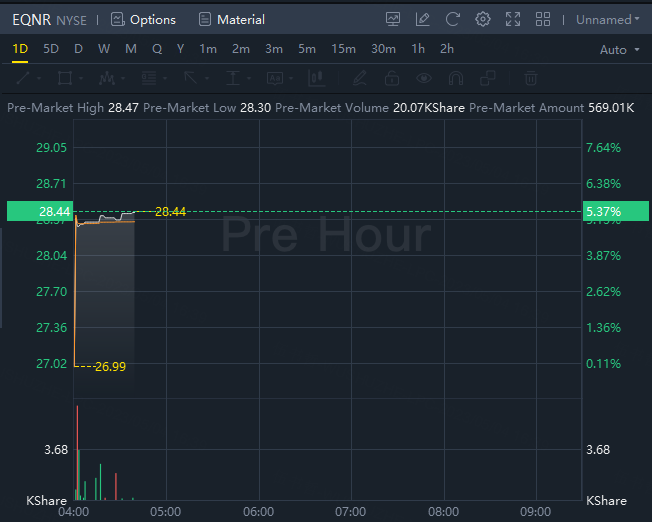
Task: Click the duplicate drawing icon
Action: coord(488,78)
